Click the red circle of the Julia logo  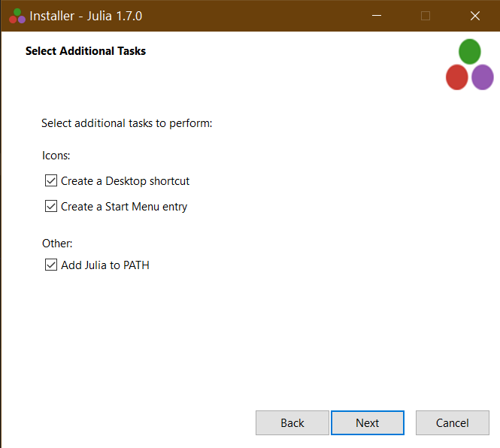pos(456,77)
